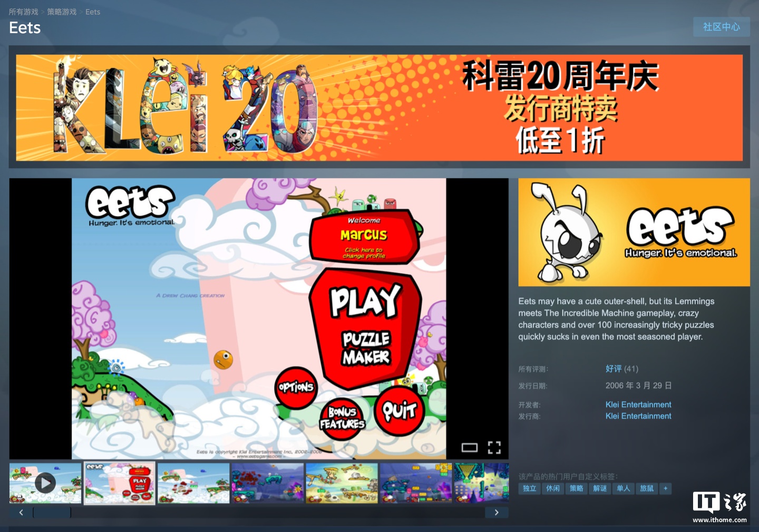Open developer Klei Entertainment link
Screen dimensions: 759x532
[638, 404]
